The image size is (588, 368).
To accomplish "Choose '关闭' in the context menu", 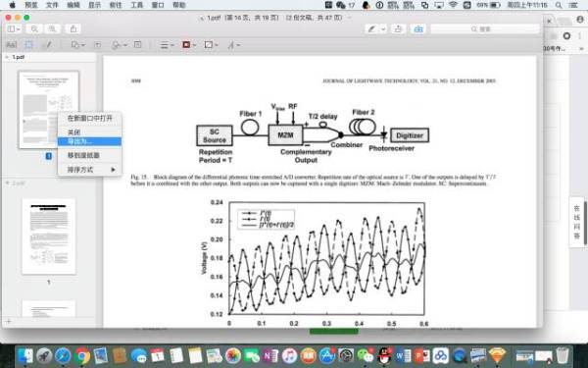I will 89,132.
